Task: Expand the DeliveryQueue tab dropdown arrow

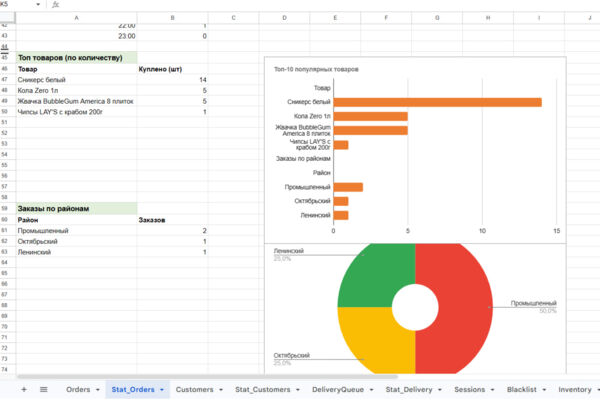Action: [371, 390]
